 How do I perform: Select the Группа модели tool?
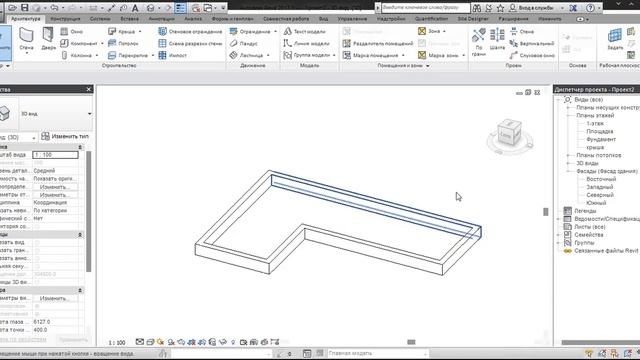tap(307, 55)
